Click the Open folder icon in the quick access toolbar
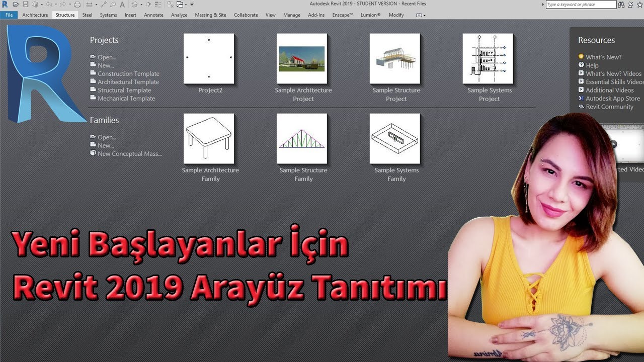644x362 pixels. coord(16,4)
